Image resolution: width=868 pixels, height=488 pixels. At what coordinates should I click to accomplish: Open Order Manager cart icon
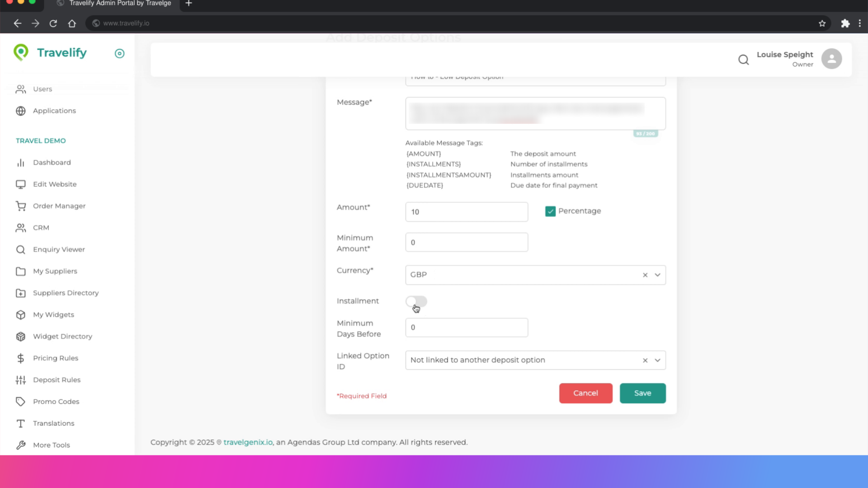(21, 206)
